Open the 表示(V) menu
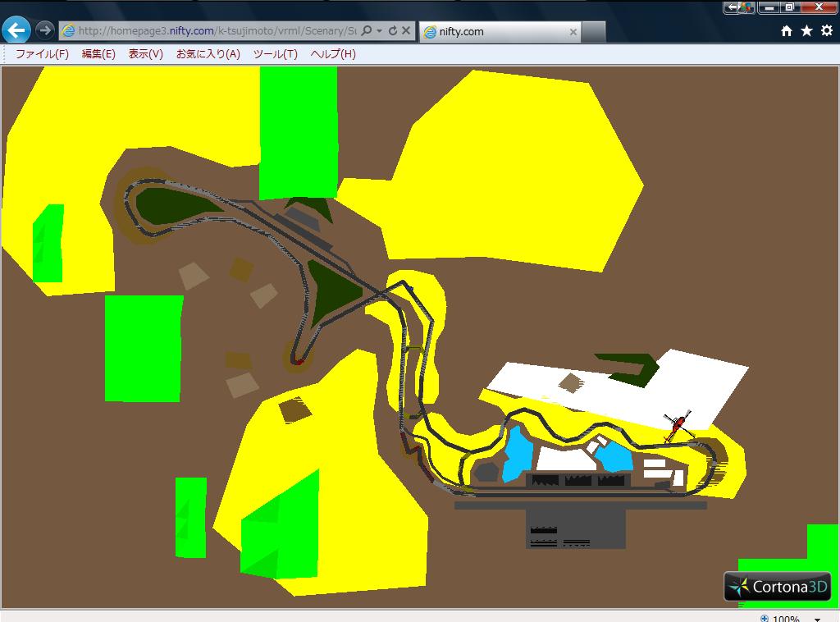 tap(145, 54)
